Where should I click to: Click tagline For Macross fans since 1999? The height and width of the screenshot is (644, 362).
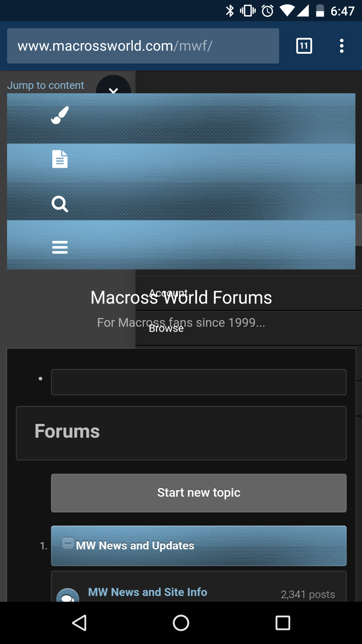[181, 322]
